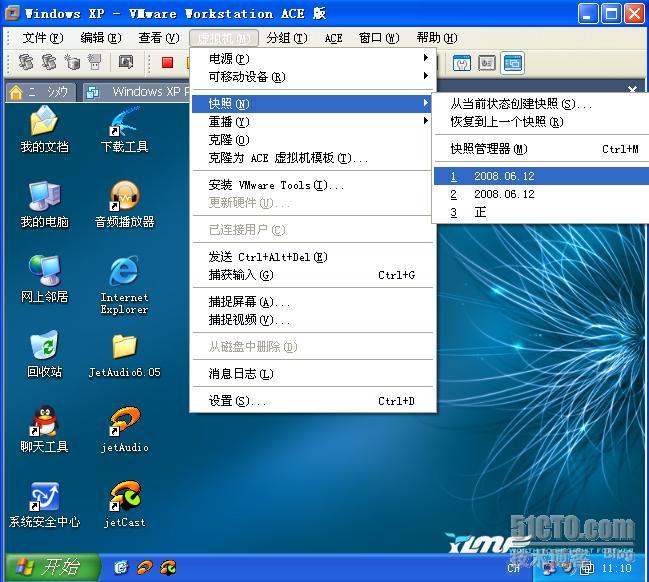Choose 捕捉屏幕(A) menu entry

click(313, 302)
